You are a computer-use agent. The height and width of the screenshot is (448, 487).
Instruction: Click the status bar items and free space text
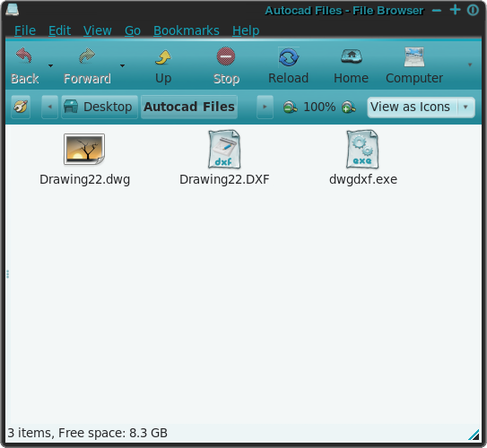tap(87, 433)
